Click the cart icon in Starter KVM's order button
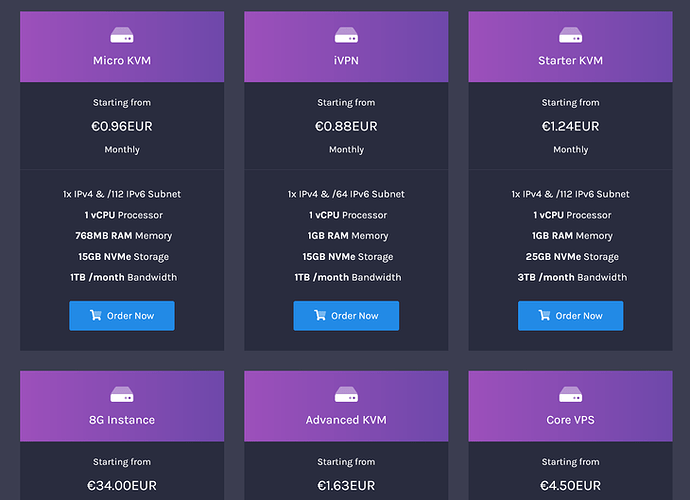This screenshot has width=690, height=500. tap(544, 315)
